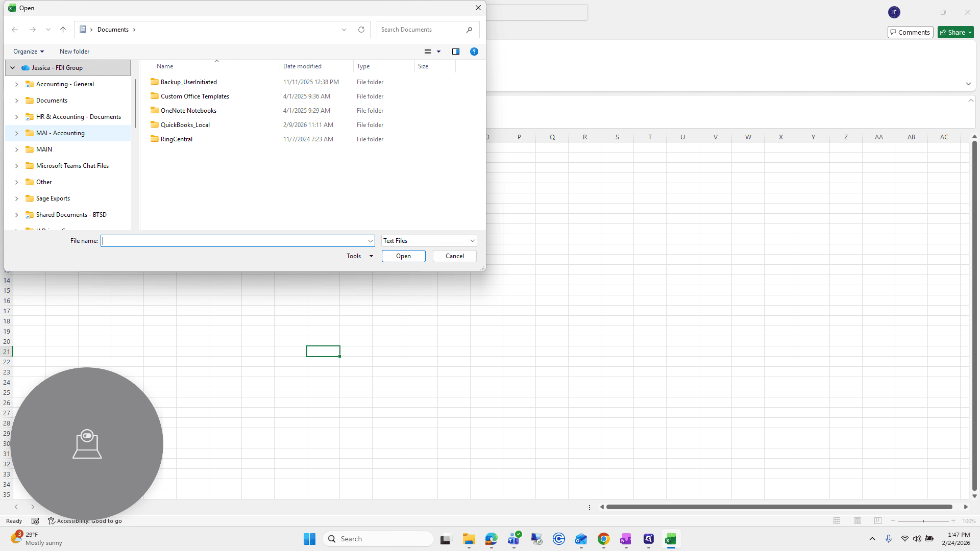Select the Backup_UserInitiated folder

tap(189, 82)
